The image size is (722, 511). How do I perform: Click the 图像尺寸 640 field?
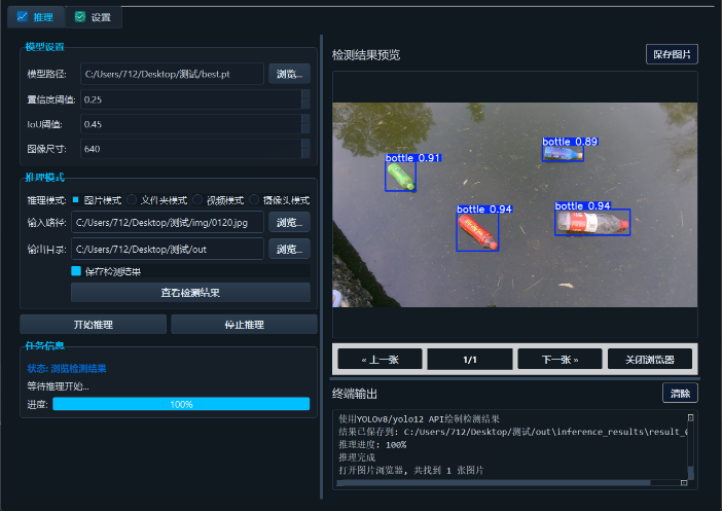point(191,149)
